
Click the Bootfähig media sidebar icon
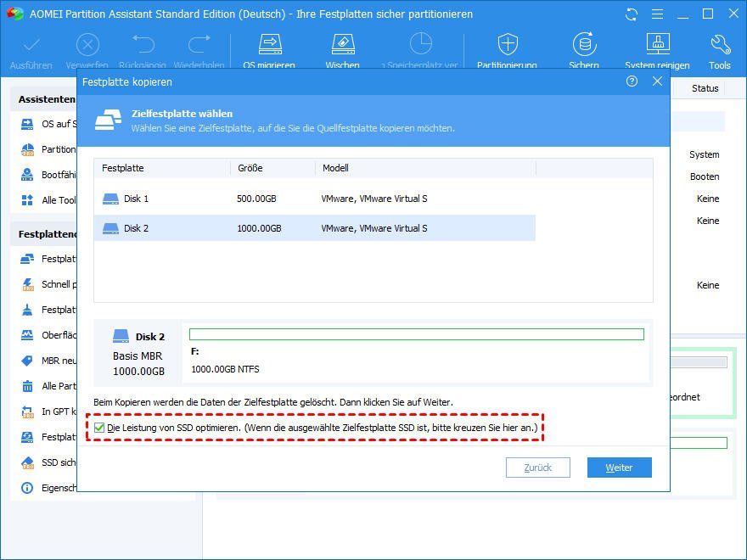click(x=27, y=175)
